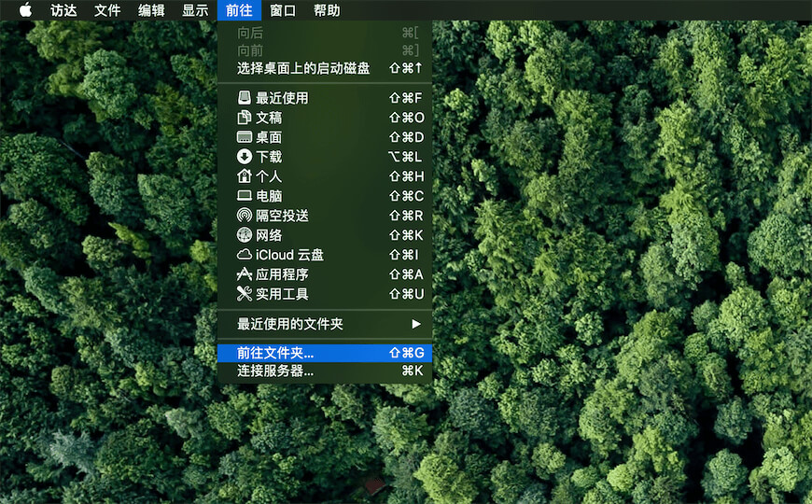
Task: Expand the 最近使用的文件夹 submenu arrow
Action: click(416, 324)
